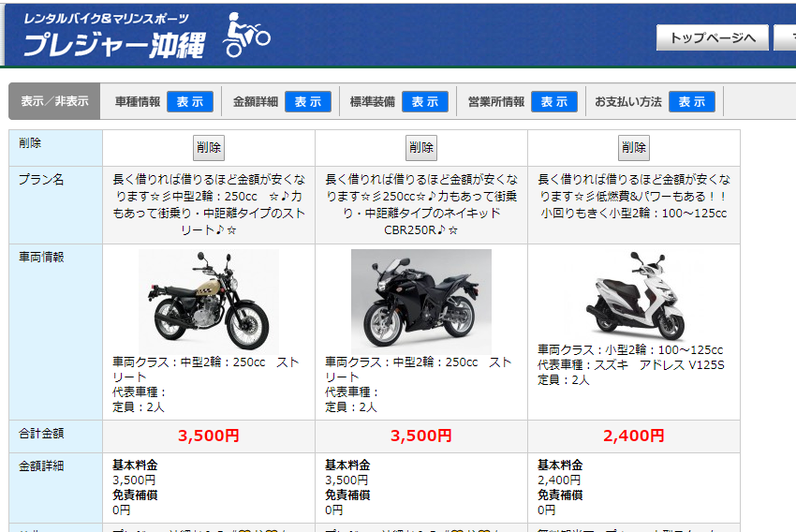Viewport: 796px width, 532px height.
Task: Click the tan street bike photo
Action: pyautogui.click(x=209, y=302)
